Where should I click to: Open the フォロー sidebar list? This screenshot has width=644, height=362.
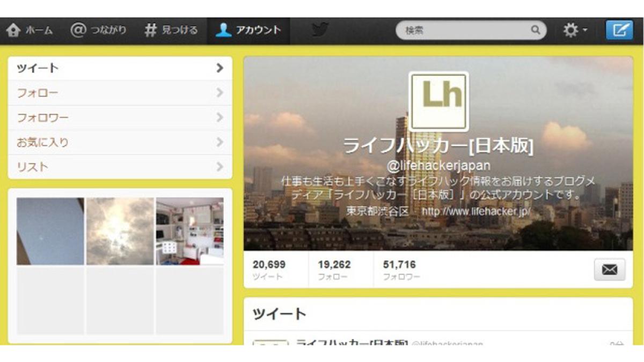120,93
